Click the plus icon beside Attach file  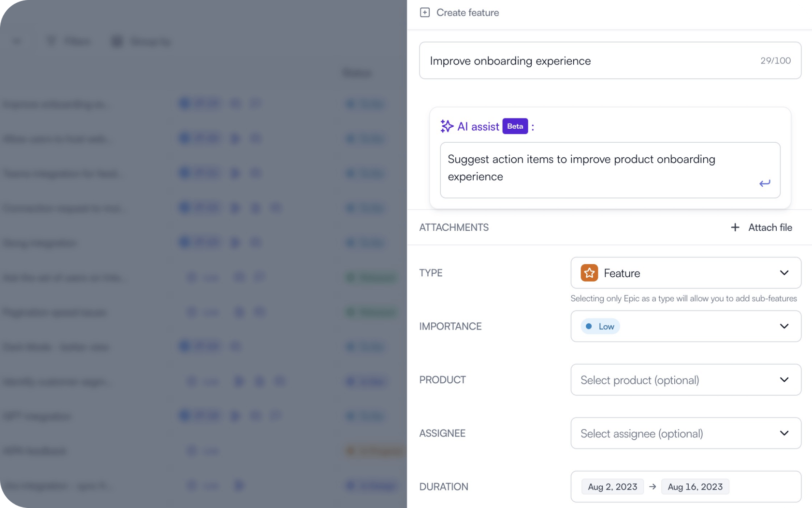point(735,227)
